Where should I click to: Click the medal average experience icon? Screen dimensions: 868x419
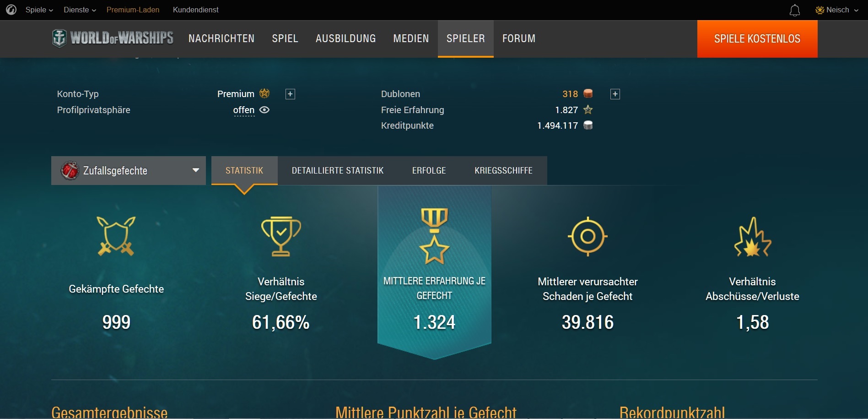[434, 236]
